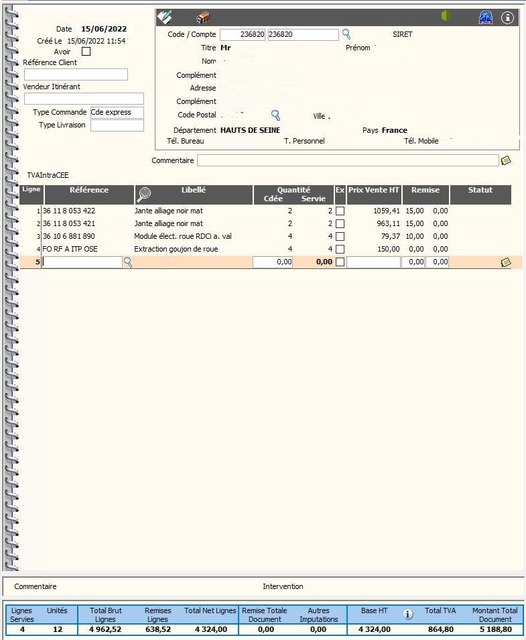Open the Type Commande field showing Cde express
Screen dimensions: 526x640
117,112
